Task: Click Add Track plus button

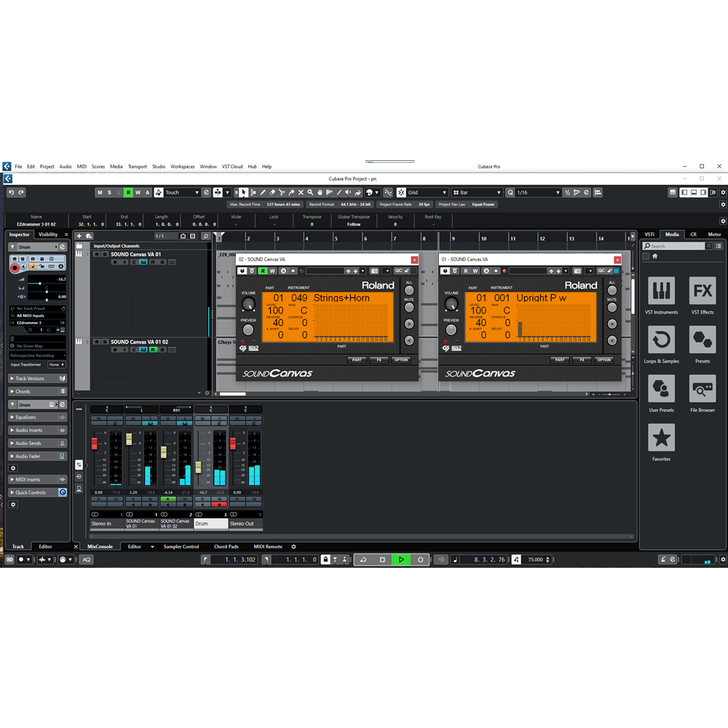Action: (79, 236)
